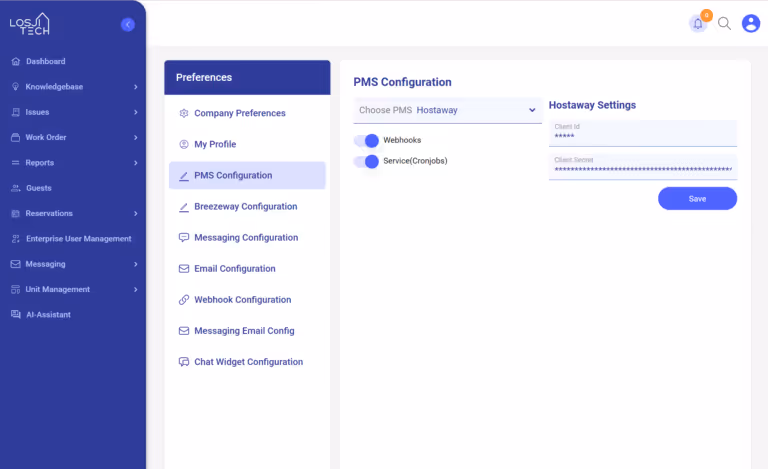This screenshot has height=469, width=768.
Task: Expand the Knowledgebase chevron
Action: 136,87
